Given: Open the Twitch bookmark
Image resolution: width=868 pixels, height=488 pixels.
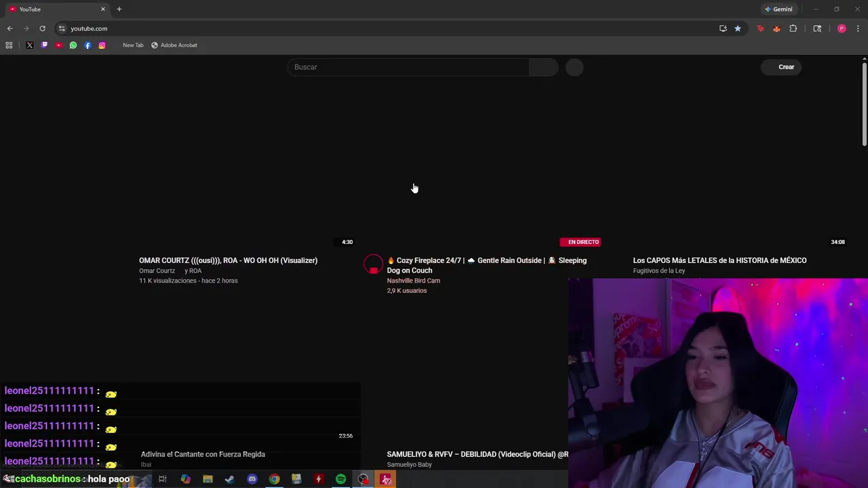Looking at the screenshot, I should (x=44, y=45).
